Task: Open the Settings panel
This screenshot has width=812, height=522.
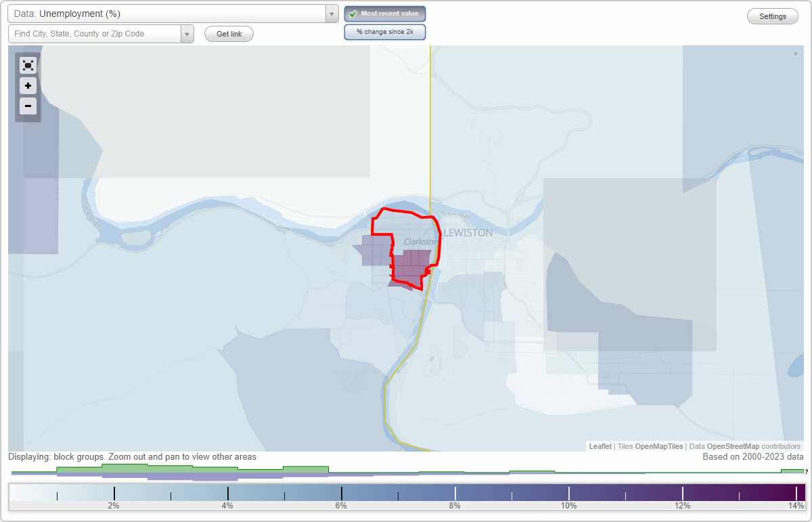Action: pyautogui.click(x=772, y=16)
